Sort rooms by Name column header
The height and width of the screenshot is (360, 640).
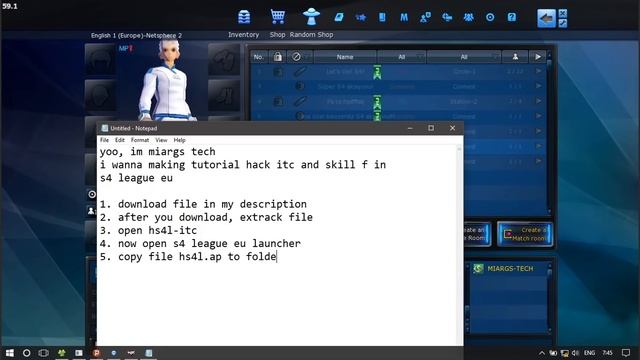point(345,57)
